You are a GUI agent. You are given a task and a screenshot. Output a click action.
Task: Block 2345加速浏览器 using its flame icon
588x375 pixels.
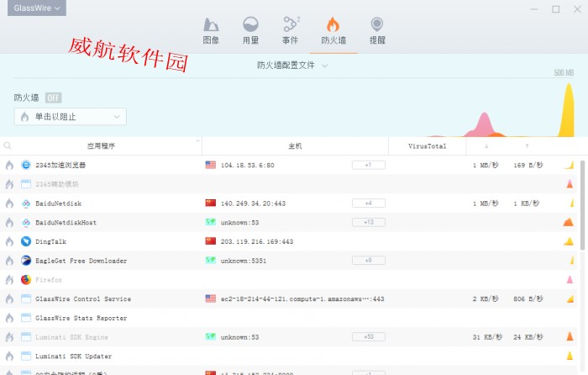tap(9, 166)
